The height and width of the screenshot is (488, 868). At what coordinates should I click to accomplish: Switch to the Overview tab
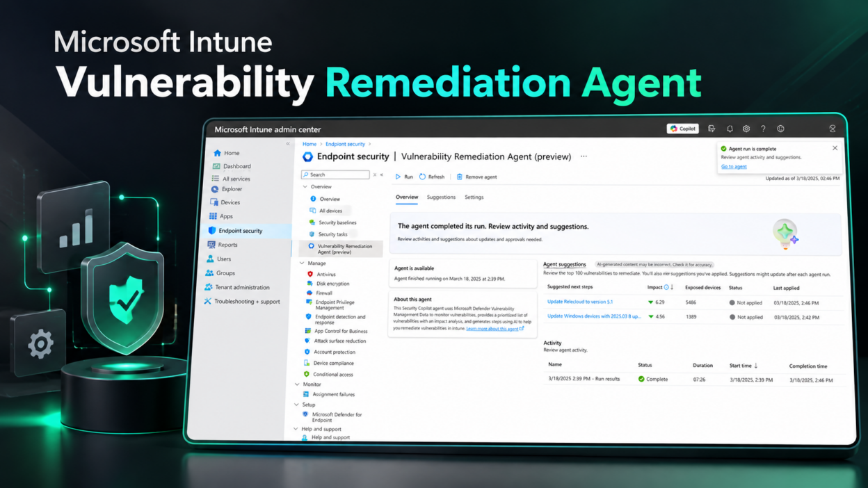407,197
